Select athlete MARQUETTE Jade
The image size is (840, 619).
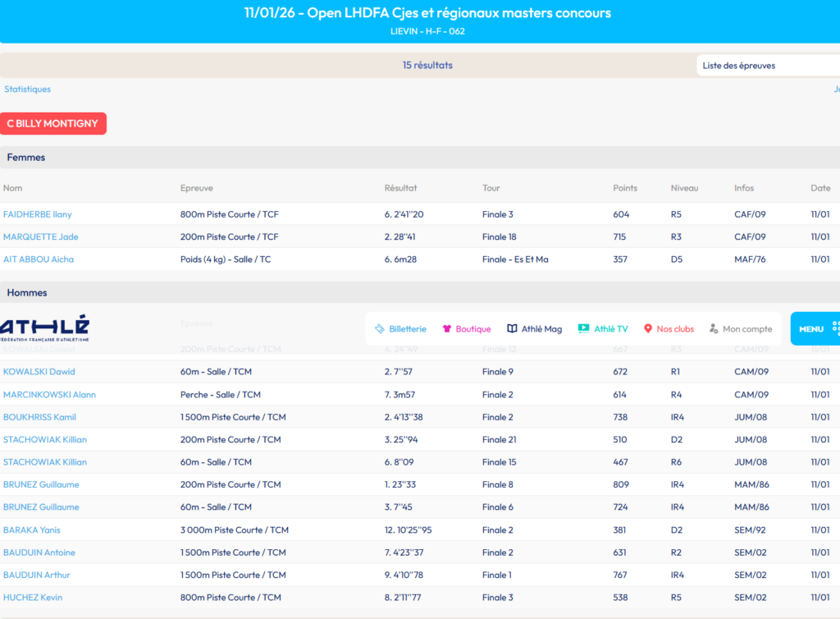click(x=40, y=236)
